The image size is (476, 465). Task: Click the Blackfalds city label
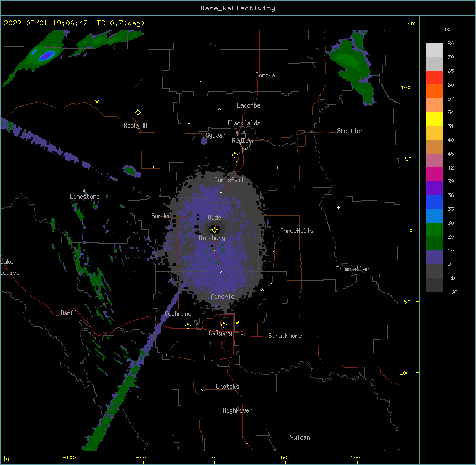tap(244, 123)
